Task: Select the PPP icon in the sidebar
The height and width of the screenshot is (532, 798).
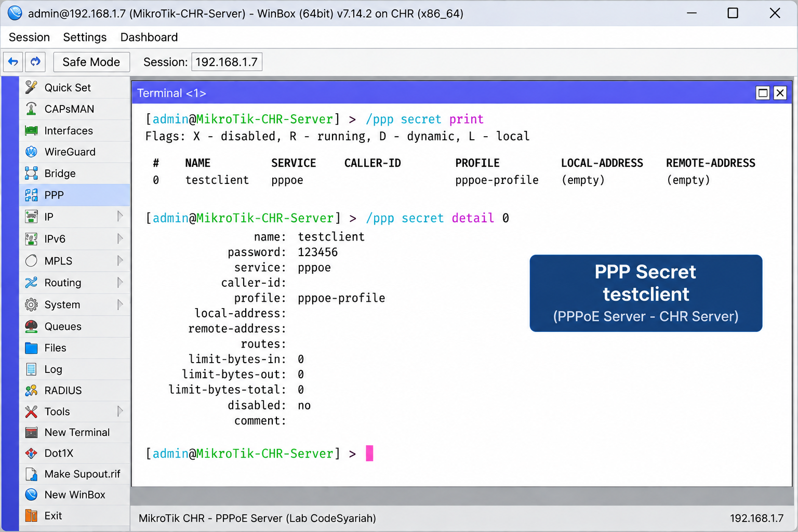Action: 31,195
